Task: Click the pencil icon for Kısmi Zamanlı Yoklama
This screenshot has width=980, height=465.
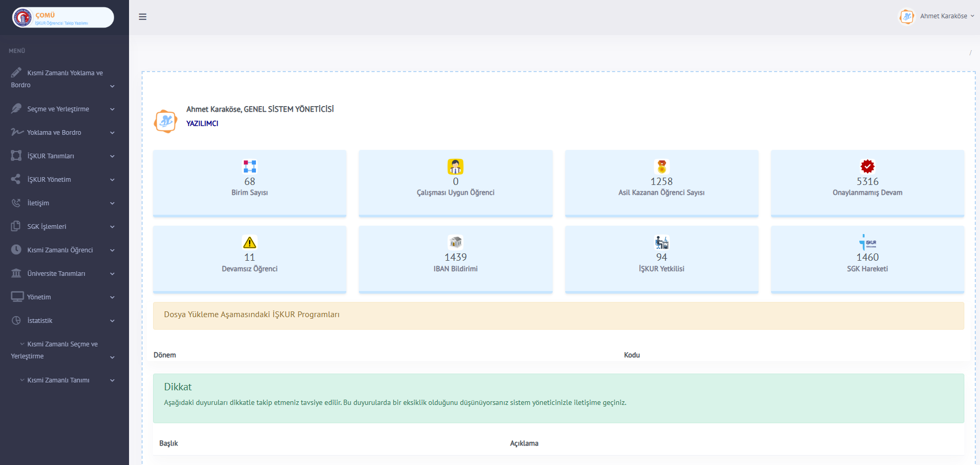Action: pyautogui.click(x=16, y=72)
